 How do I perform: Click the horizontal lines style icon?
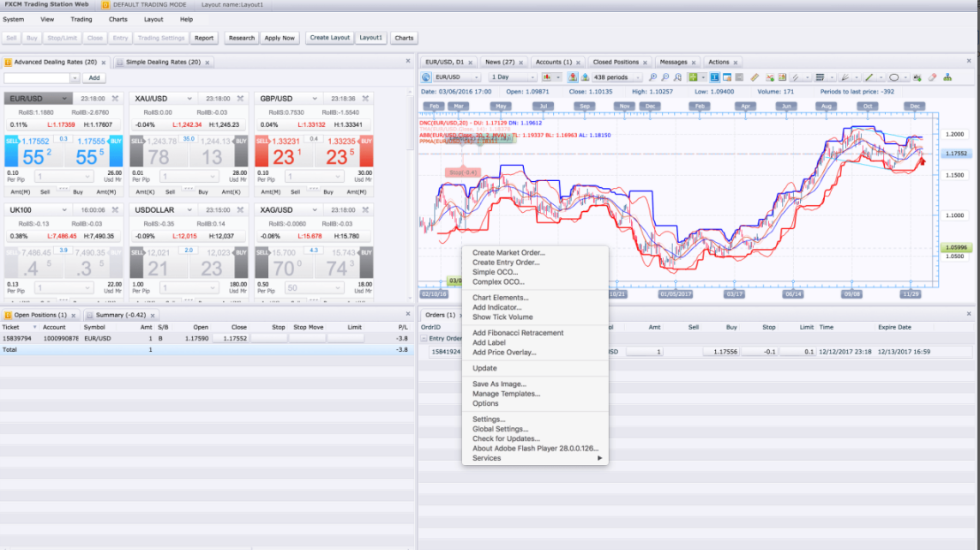click(x=820, y=77)
